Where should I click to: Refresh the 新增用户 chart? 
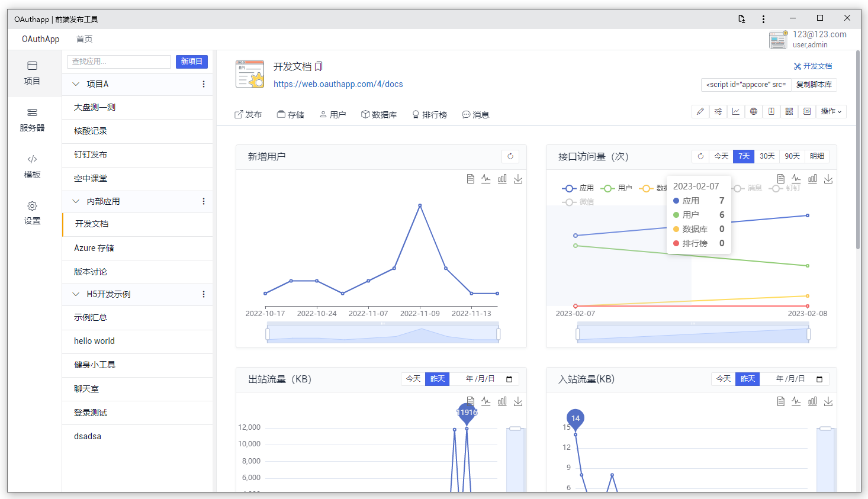tap(510, 156)
